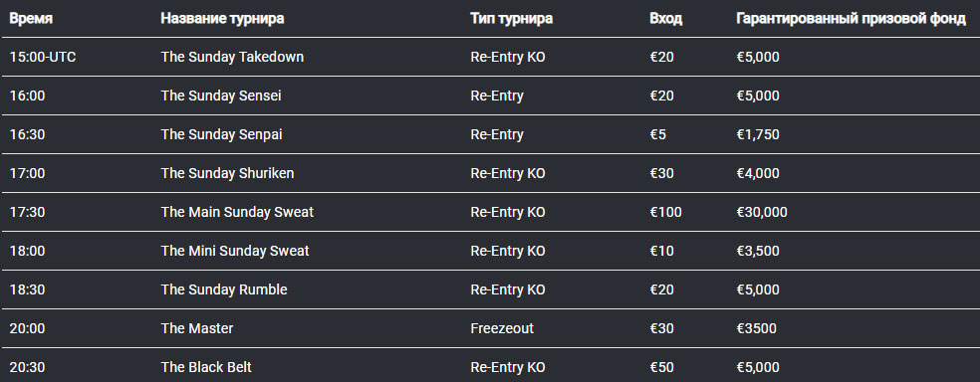Image resolution: width=980 pixels, height=382 pixels.
Task: Click the €100 buy-in cell
Action: [665, 212]
